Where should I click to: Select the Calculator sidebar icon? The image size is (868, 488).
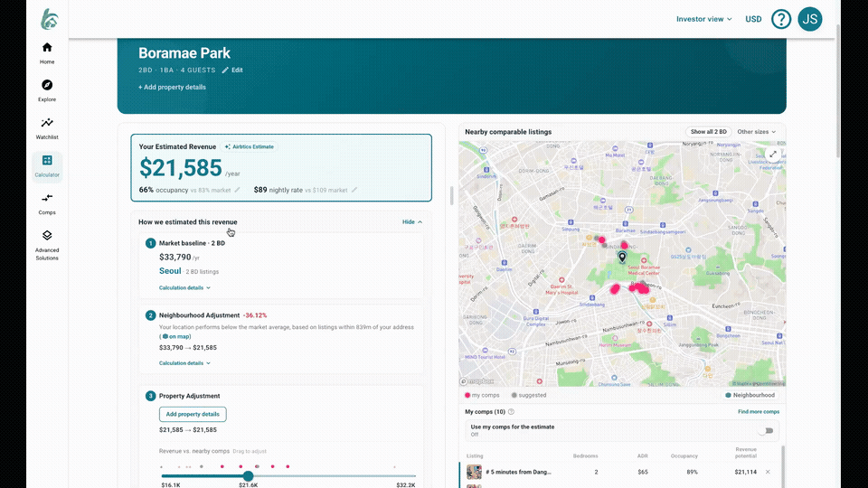click(x=47, y=161)
